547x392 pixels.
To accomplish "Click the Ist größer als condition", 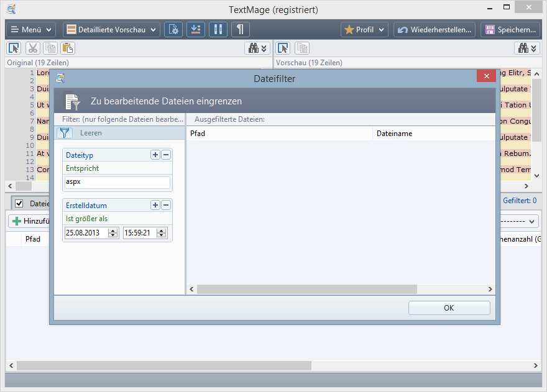I will (86, 219).
